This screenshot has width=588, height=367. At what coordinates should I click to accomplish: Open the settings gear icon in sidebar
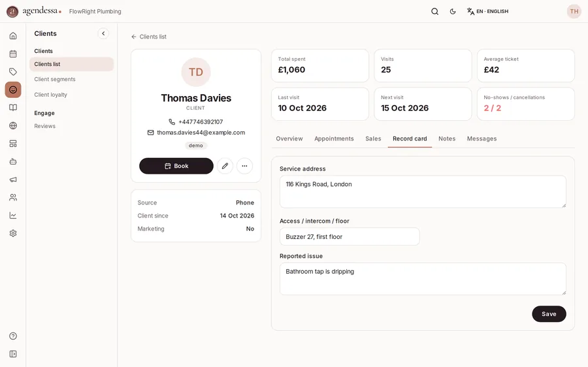tap(13, 233)
